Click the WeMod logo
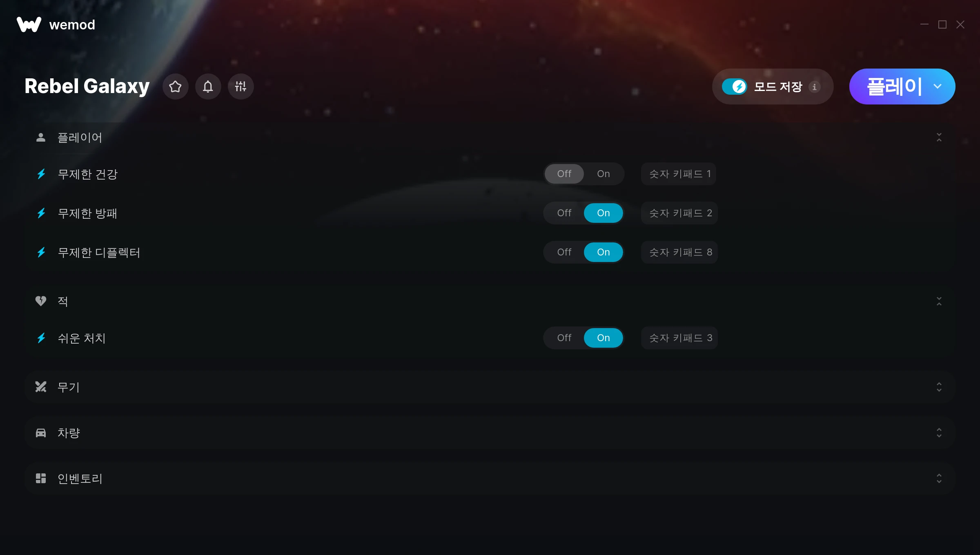This screenshot has width=980, height=555. (x=29, y=24)
